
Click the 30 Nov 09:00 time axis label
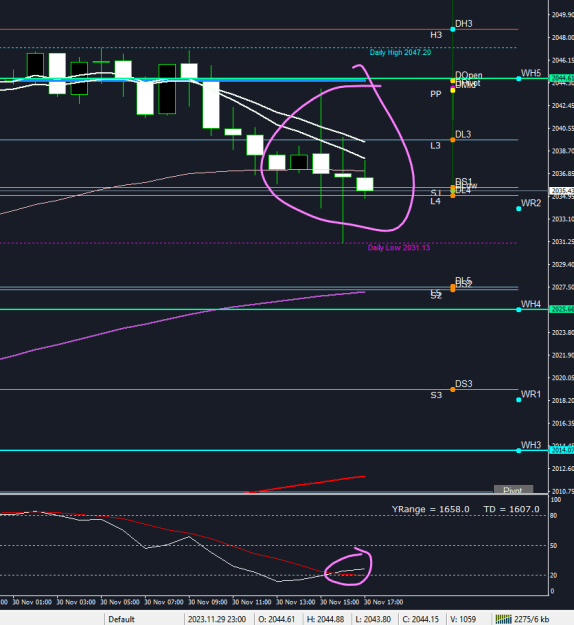(208, 602)
